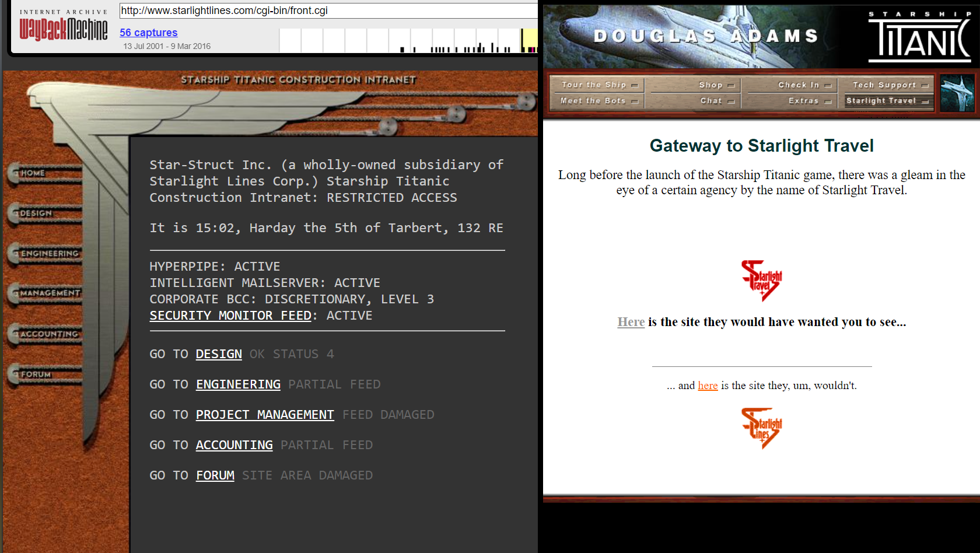Click the 'HYPERPIPE: ACTIVE' status line
The image size is (980, 553).
[215, 267]
